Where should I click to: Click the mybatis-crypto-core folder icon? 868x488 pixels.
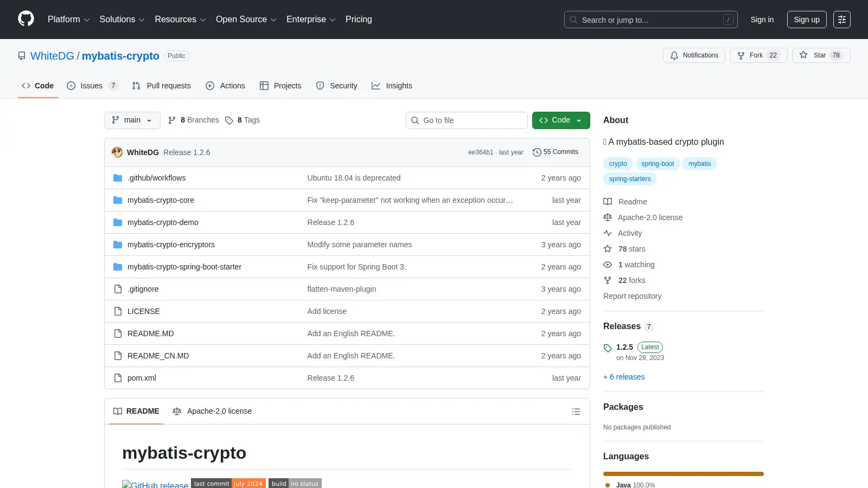coord(118,200)
